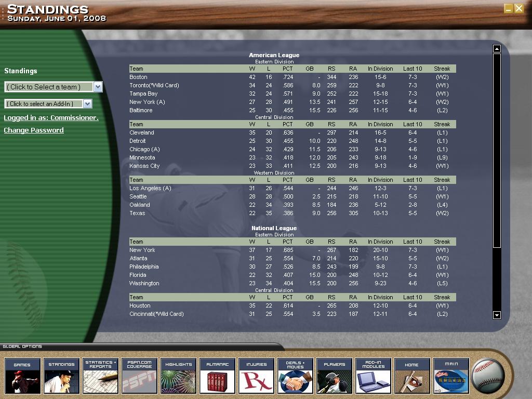
Task: Open the Players icon
Action: click(x=335, y=376)
